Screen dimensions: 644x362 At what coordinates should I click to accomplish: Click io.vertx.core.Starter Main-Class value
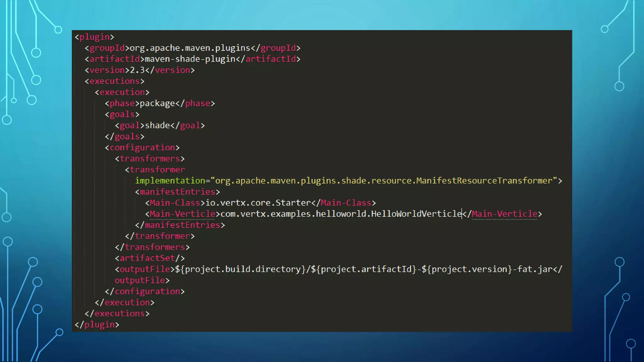point(258,203)
